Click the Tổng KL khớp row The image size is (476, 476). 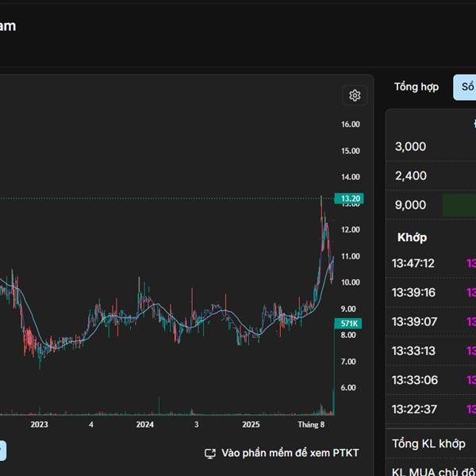[428, 443]
